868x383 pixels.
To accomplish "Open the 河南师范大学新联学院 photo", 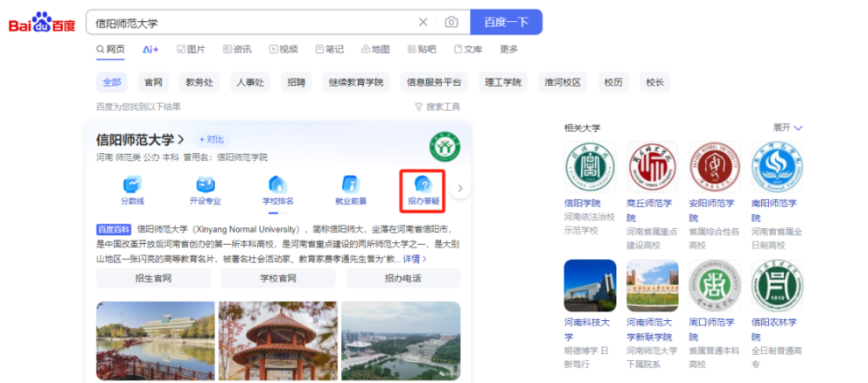I will pos(653,286).
